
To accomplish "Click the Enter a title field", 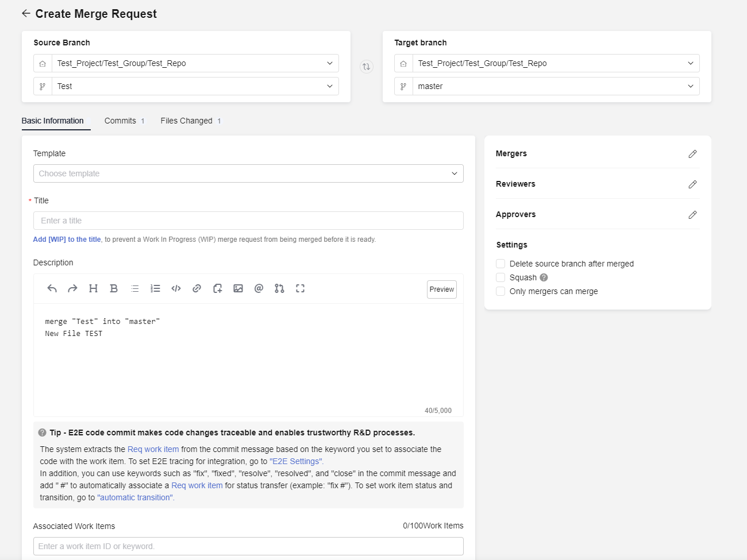I will coord(248,221).
